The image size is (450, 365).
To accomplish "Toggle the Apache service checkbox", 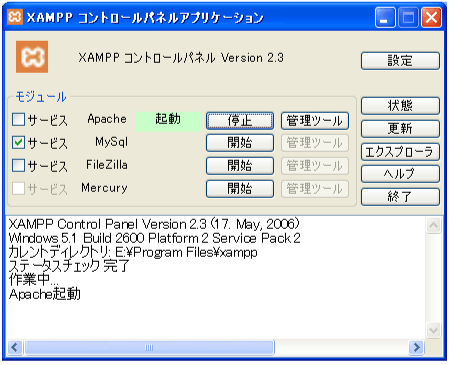I will tap(18, 119).
